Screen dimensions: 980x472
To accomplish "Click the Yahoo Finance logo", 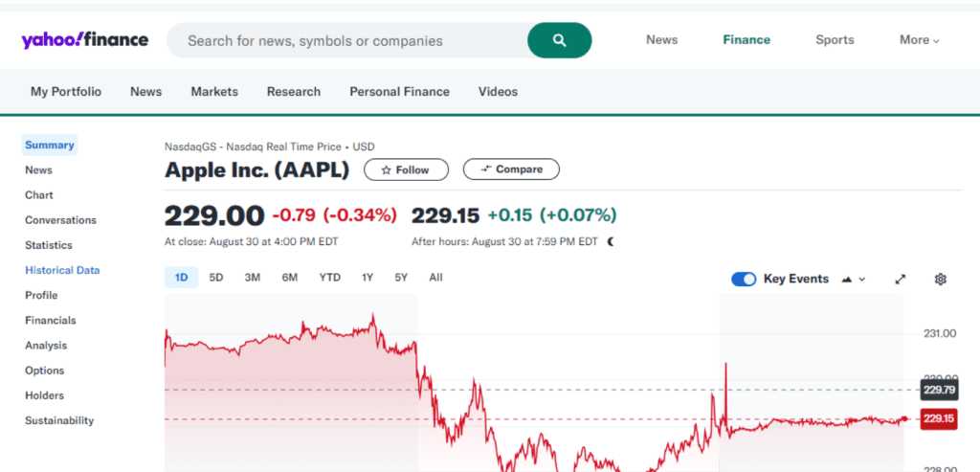I will tap(84, 40).
